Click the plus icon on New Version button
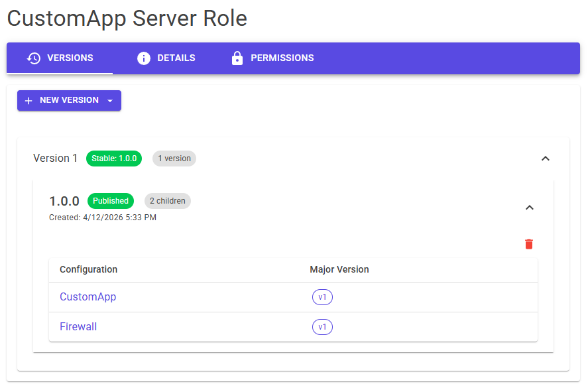The height and width of the screenshot is (390, 588). pyautogui.click(x=29, y=100)
